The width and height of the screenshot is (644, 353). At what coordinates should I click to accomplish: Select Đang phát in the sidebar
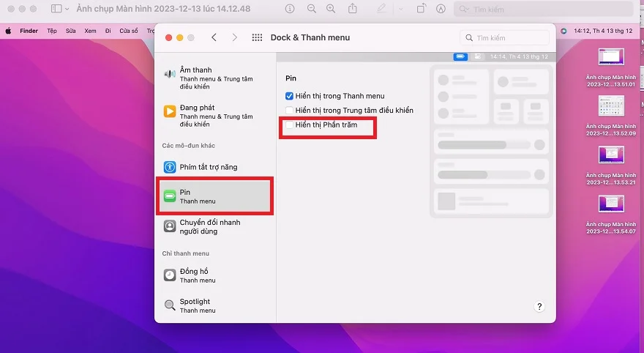point(215,116)
